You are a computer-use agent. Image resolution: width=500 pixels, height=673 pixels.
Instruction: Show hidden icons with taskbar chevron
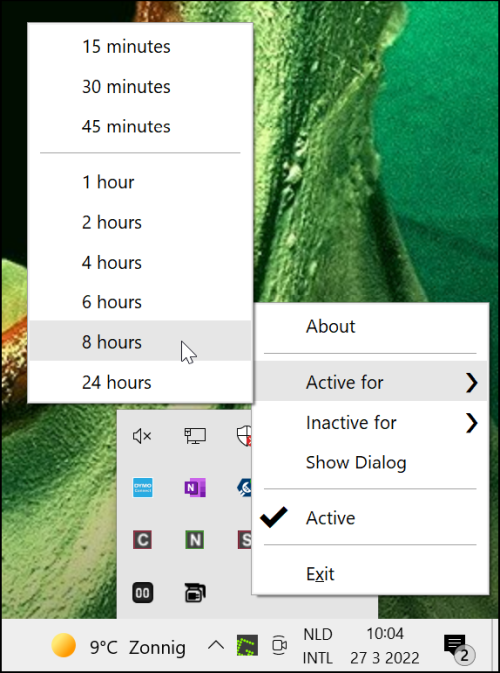[215, 645]
